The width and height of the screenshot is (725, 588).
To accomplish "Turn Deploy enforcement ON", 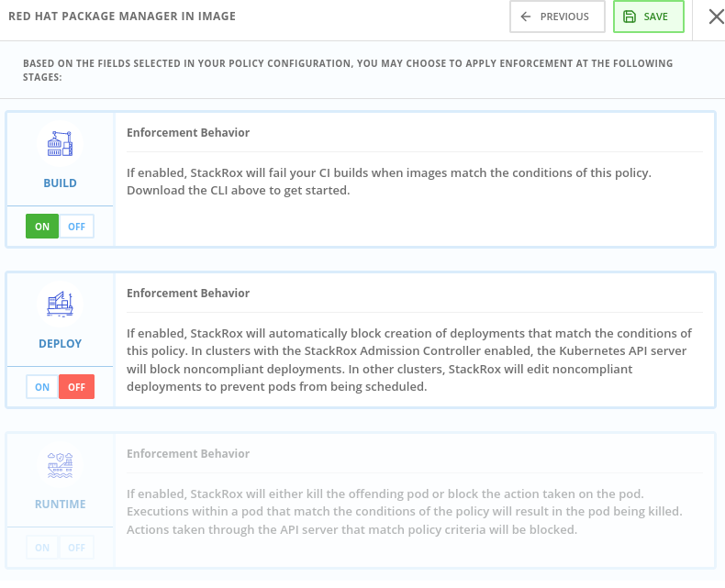I will tap(42, 386).
